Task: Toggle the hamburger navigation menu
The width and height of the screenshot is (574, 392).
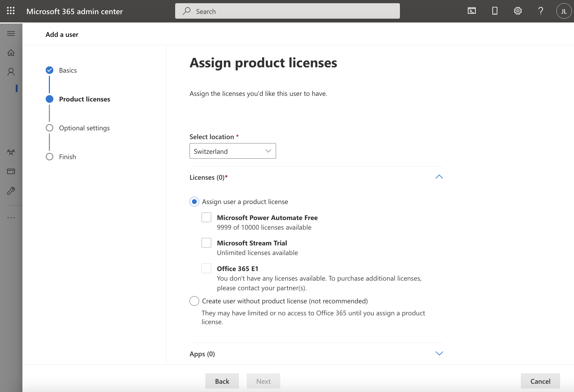Action: (x=11, y=33)
